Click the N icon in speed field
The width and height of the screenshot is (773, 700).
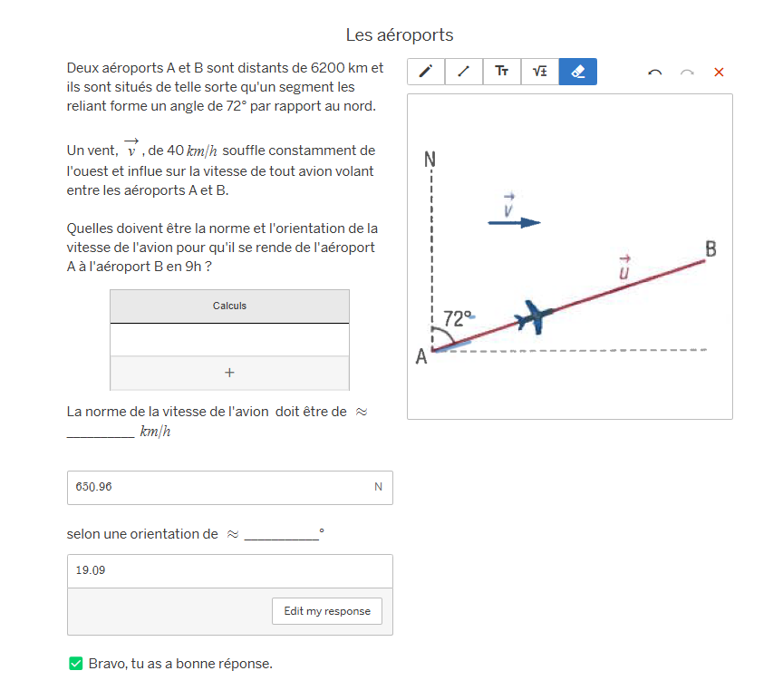click(378, 488)
